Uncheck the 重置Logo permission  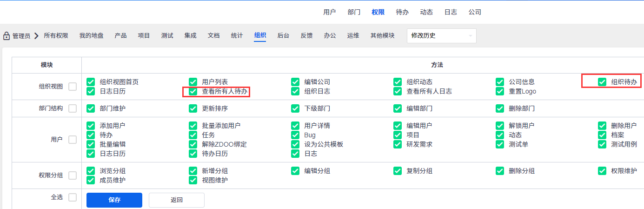[500, 91]
